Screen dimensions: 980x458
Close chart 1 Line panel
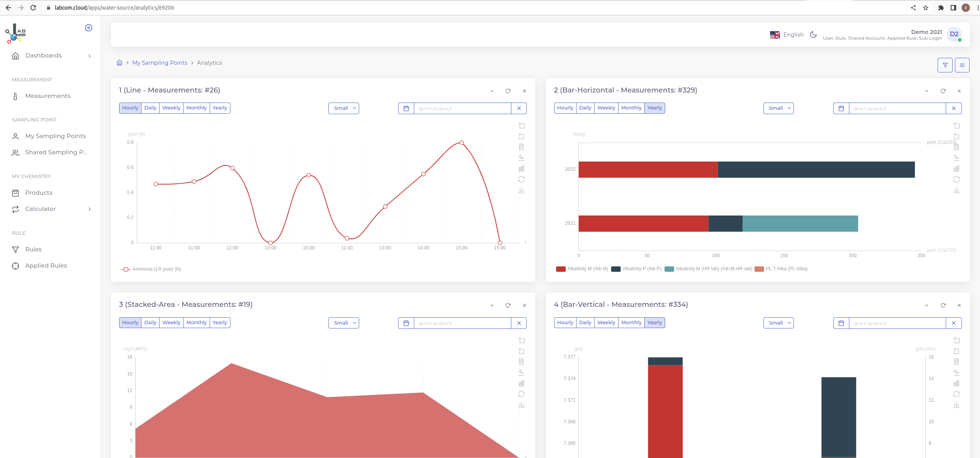point(524,91)
